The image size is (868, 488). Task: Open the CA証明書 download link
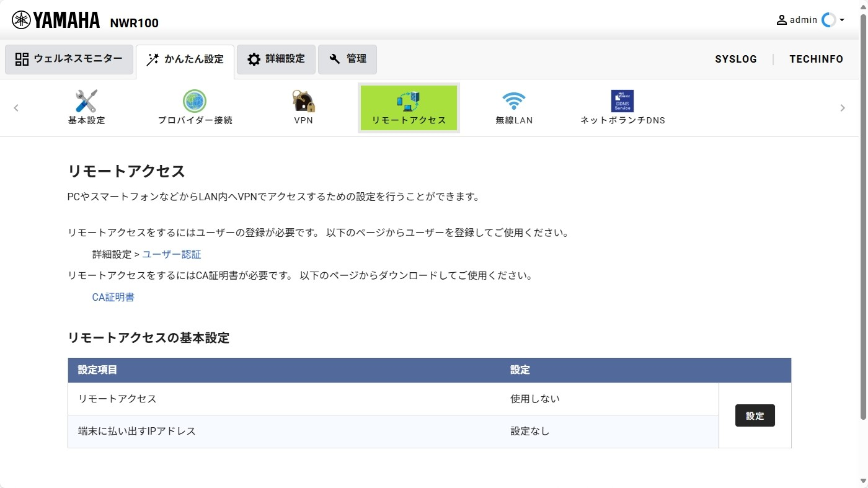tap(113, 297)
